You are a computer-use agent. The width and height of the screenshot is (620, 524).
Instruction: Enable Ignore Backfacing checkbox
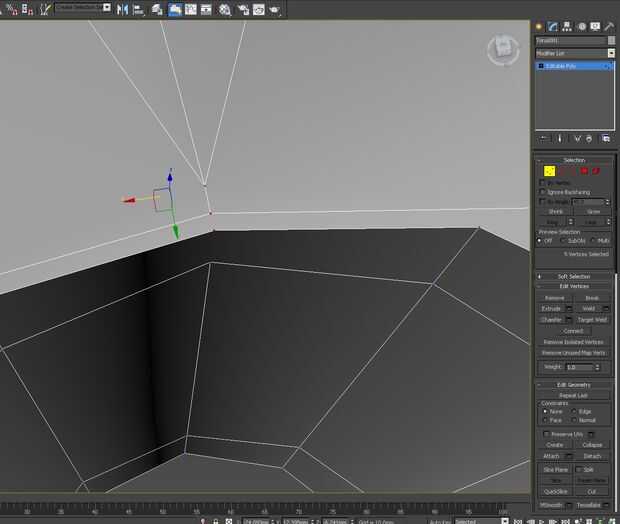click(542, 192)
